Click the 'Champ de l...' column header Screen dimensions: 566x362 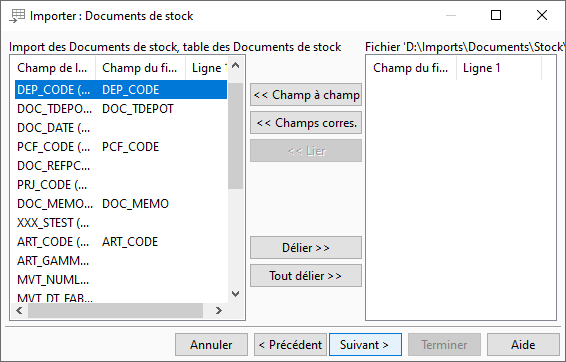[53, 68]
